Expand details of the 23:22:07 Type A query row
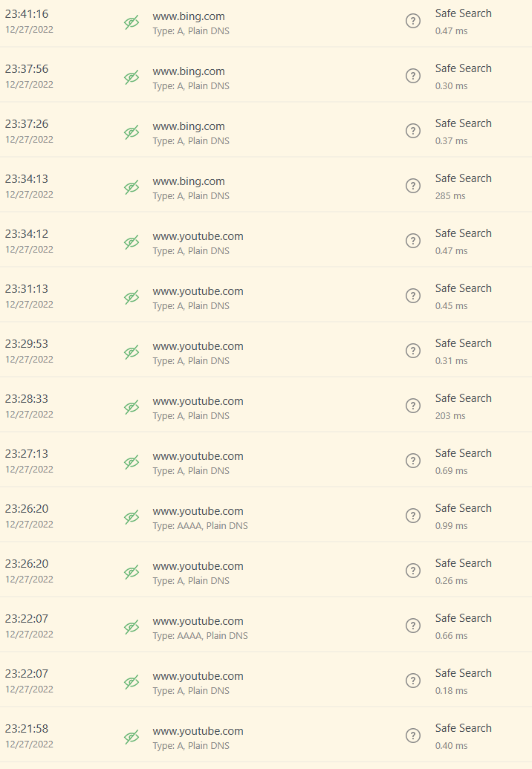 266,679
